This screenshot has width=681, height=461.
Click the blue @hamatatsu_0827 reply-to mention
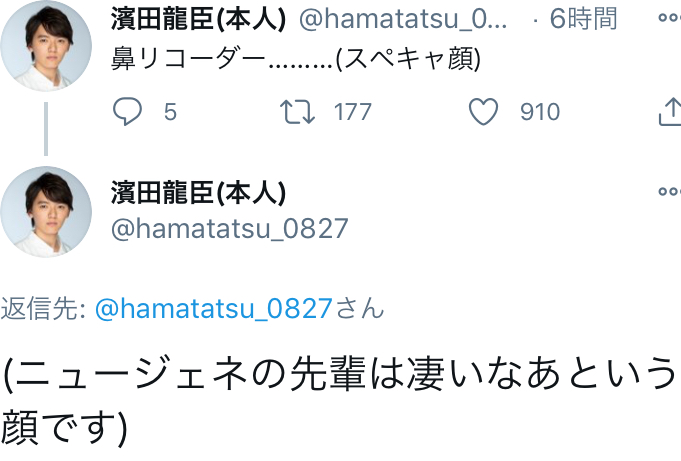click(212, 308)
